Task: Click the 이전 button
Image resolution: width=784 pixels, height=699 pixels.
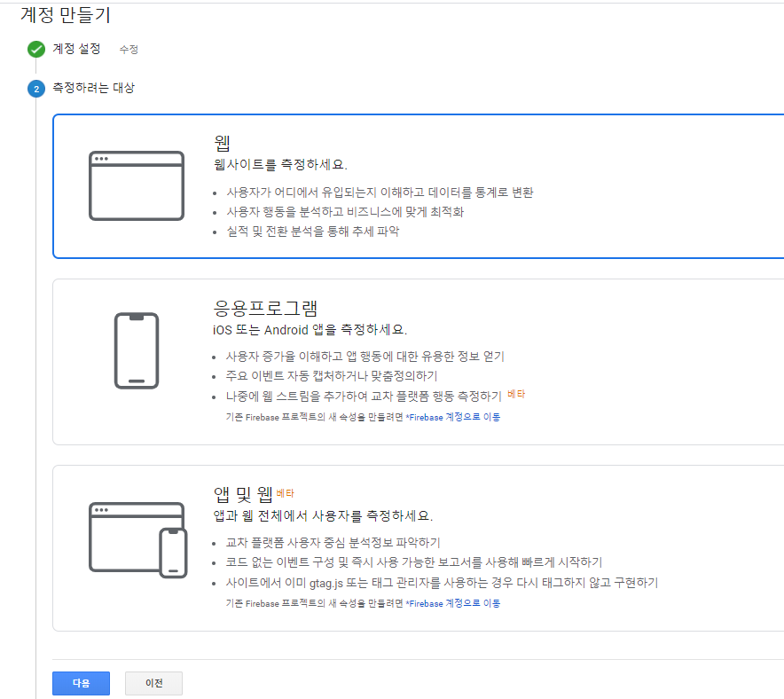Action: [x=154, y=683]
